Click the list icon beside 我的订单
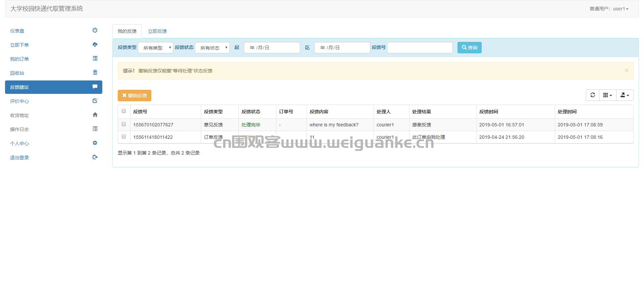This screenshot has width=644, height=296. tap(95, 58)
